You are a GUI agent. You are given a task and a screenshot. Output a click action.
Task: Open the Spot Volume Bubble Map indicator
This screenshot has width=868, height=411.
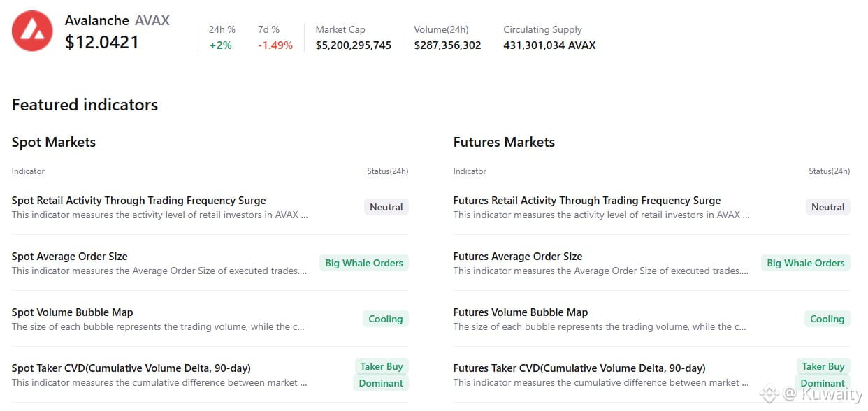(x=72, y=312)
